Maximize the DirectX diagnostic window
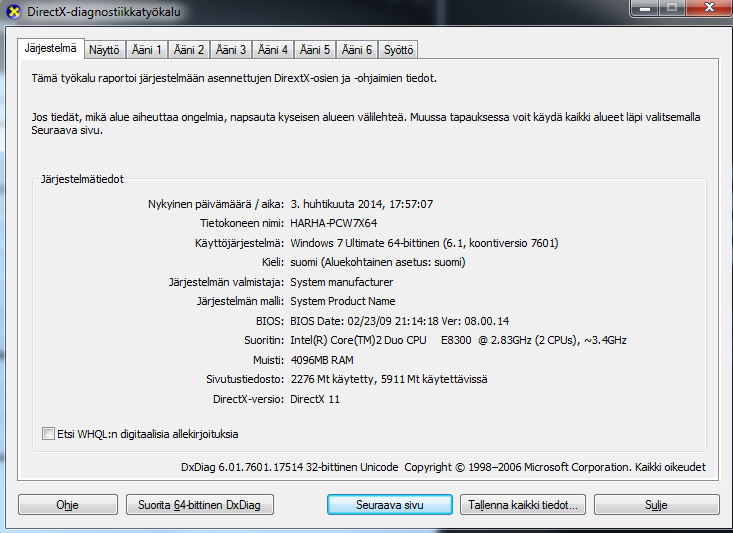 [672, 8]
